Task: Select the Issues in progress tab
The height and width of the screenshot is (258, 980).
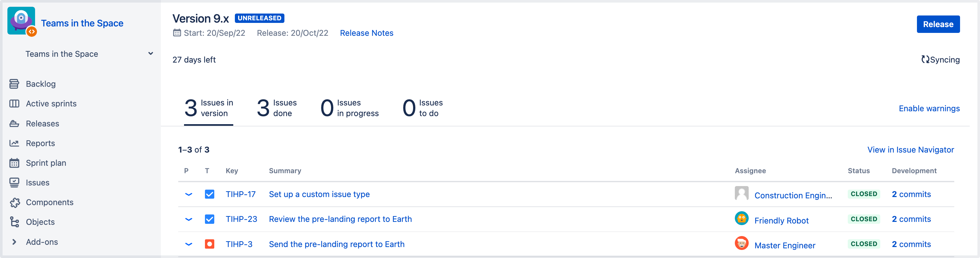Action: pyautogui.click(x=349, y=108)
